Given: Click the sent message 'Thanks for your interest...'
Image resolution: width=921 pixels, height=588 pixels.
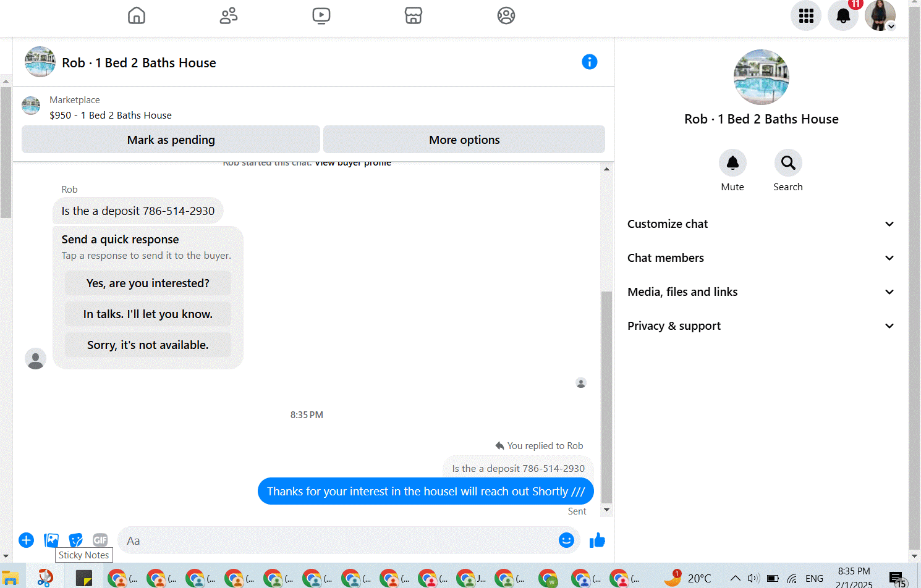Looking at the screenshot, I should 426,492.
